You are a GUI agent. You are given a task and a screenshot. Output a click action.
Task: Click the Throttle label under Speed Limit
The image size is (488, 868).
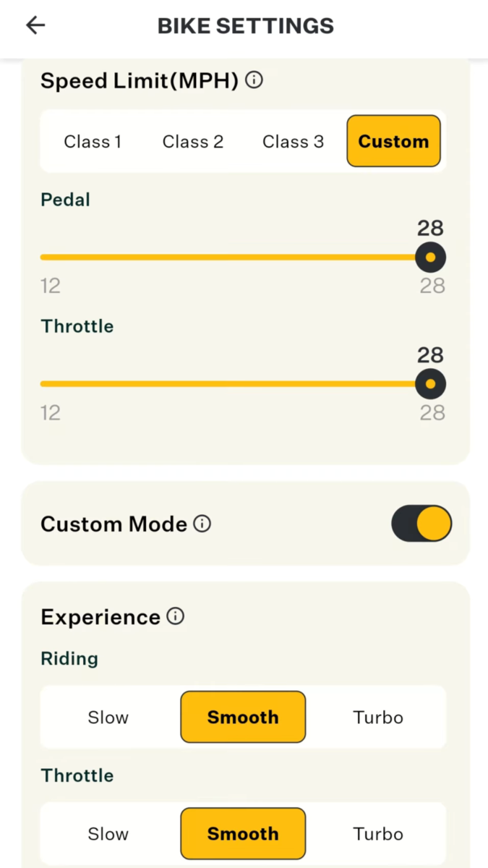click(77, 326)
